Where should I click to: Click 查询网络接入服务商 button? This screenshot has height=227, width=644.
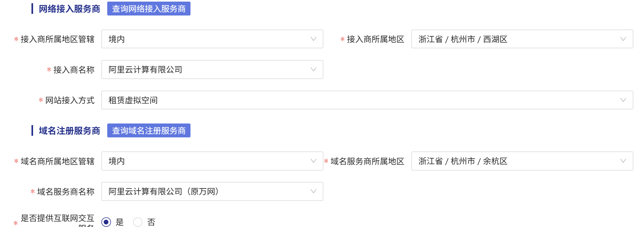149,9
